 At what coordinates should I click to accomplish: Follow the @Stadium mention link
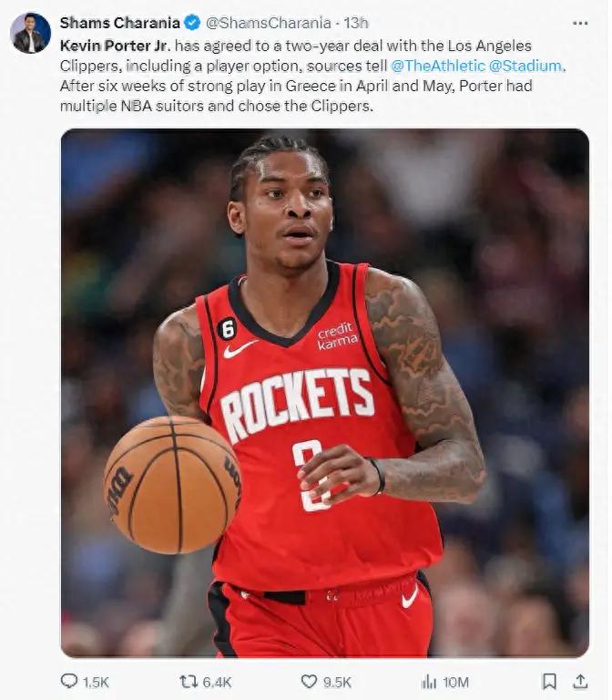tap(525, 66)
